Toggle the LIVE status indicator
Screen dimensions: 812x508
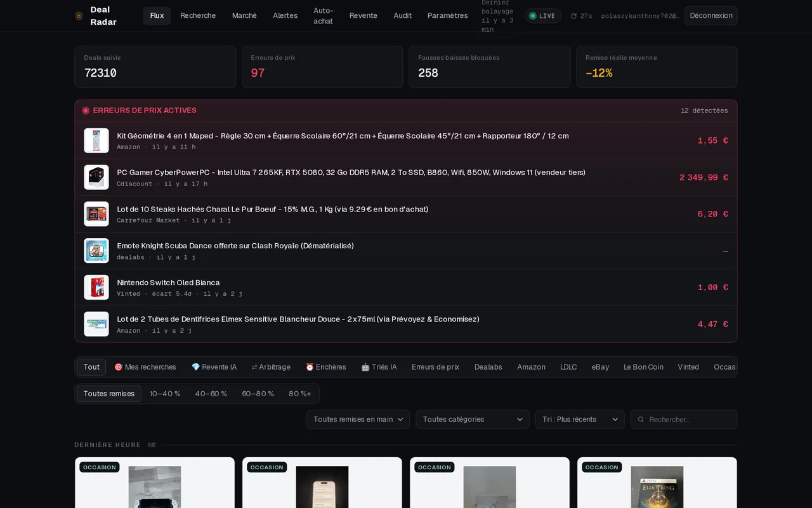(x=543, y=16)
